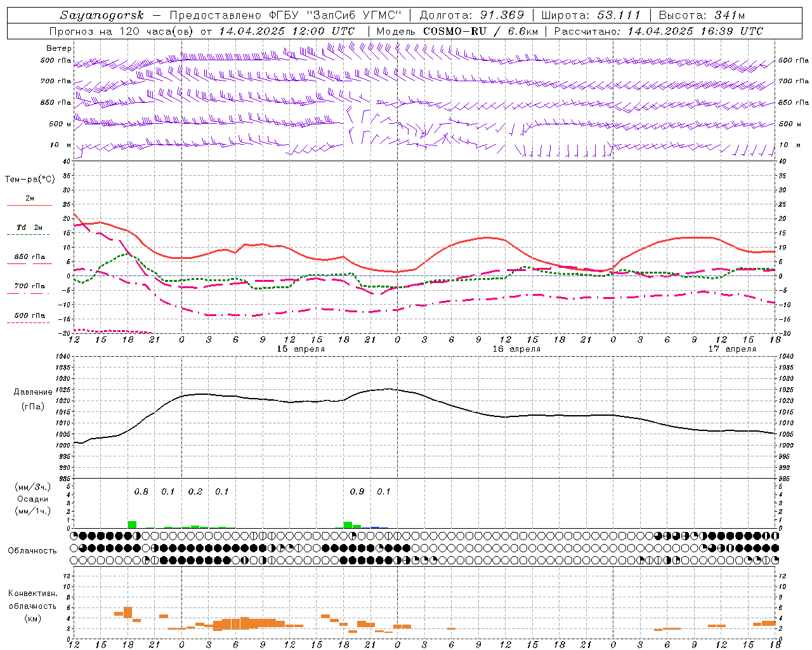Click 'Рассчитано: 14.04.2025 16:39 UTC' timestamp
This screenshot has width=812, height=650.
pos(658,31)
